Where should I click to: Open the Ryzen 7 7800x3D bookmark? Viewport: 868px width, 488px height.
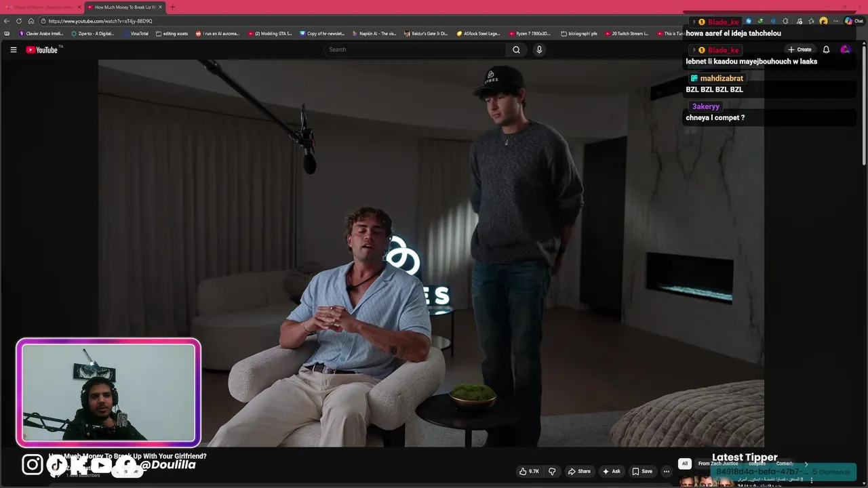pyautogui.click(x=530, y=33)
